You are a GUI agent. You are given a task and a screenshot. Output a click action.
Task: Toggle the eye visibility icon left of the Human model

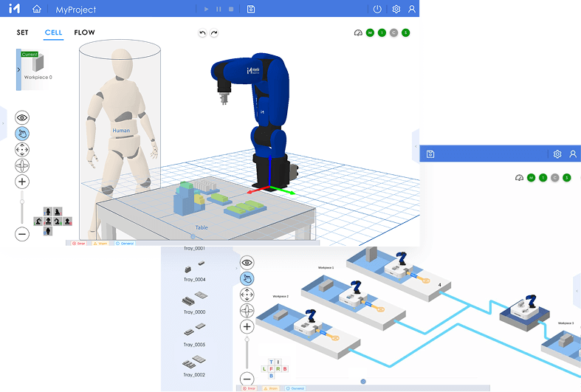pos(22,117)
